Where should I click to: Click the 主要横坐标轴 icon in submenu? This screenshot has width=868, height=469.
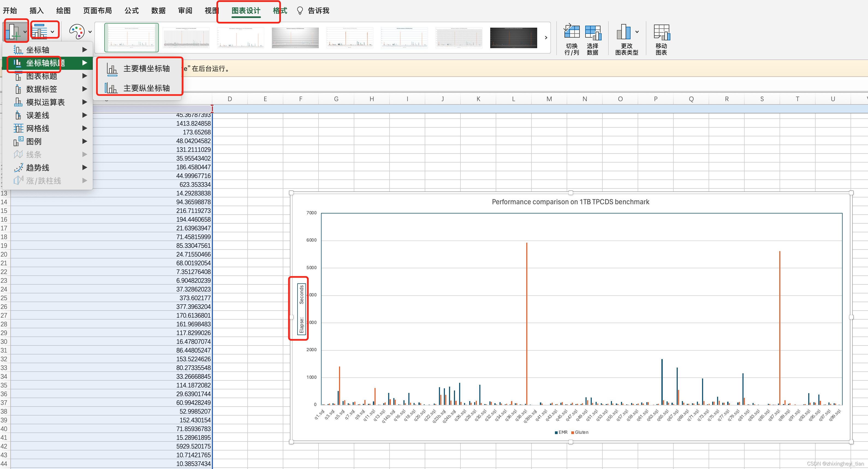112,69
